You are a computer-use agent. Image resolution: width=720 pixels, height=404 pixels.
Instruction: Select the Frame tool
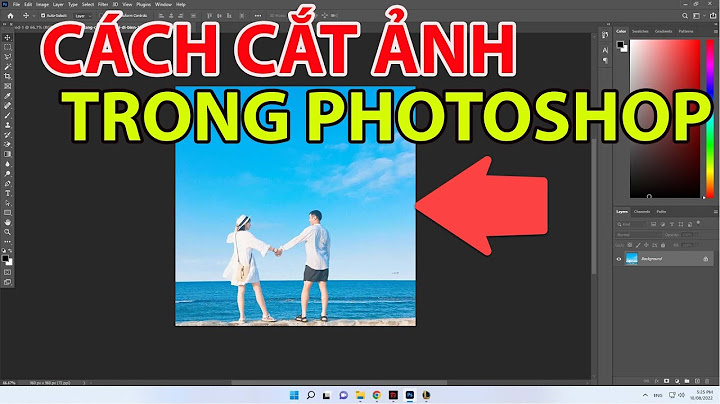7,86
